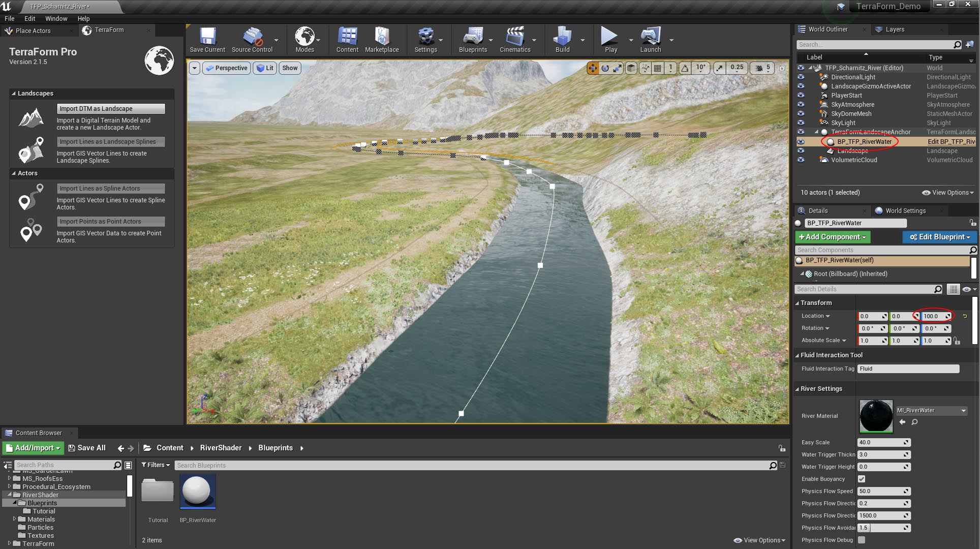Viewport: 980px width, 549px height.
Task: Toggle the Content Browser sources panel icon
Action: (x=8, y=465)
